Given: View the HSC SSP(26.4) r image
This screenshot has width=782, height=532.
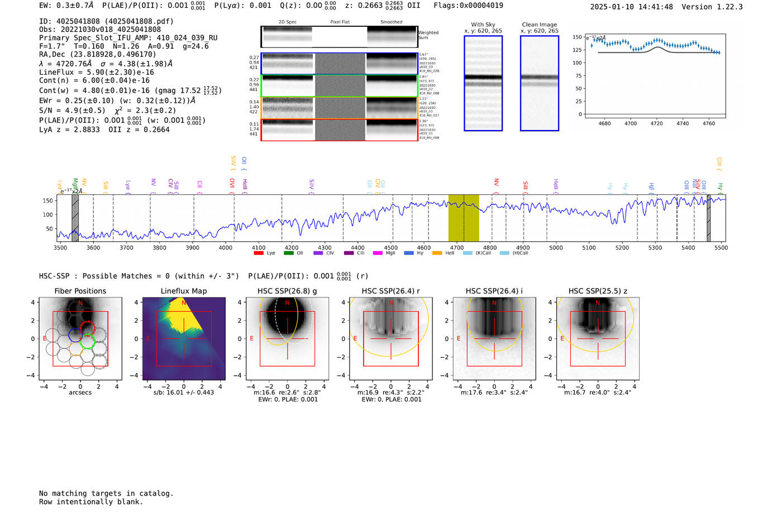Looking at the screenshot, I should pos(391,339).
